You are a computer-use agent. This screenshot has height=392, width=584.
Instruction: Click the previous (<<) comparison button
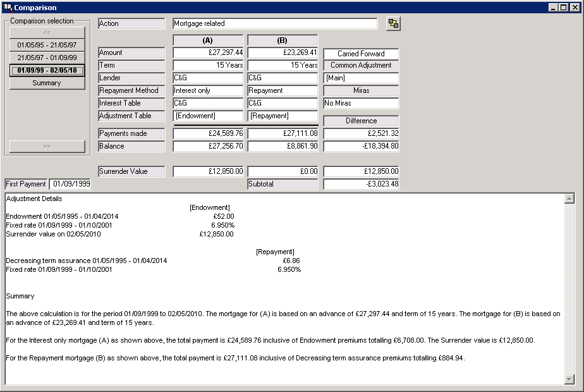47,32
